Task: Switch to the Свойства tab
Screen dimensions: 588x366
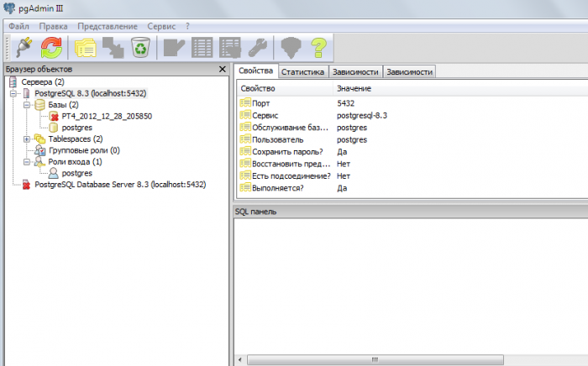Action: pyautogui.click(x=255, y=71)
